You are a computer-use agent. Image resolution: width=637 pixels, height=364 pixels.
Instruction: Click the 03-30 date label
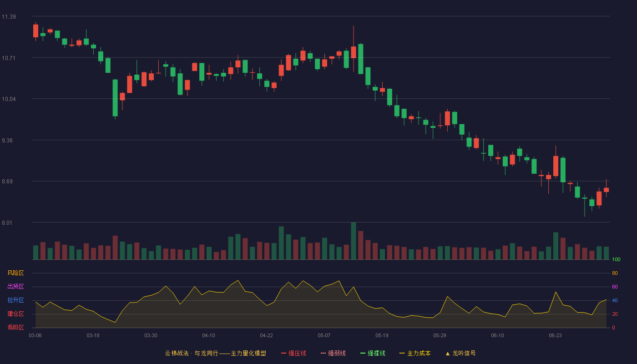(151, 335)
